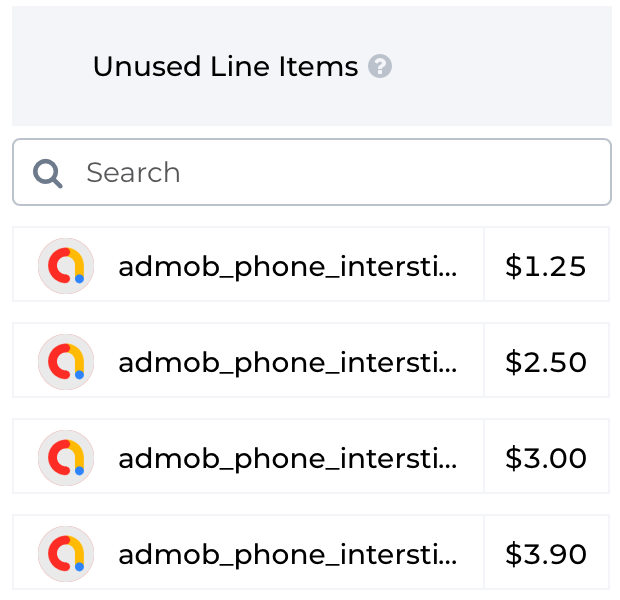This screenshot has width=620, height=600.
Task: Click the Search placeholder text
Action: tap(133, 173)
